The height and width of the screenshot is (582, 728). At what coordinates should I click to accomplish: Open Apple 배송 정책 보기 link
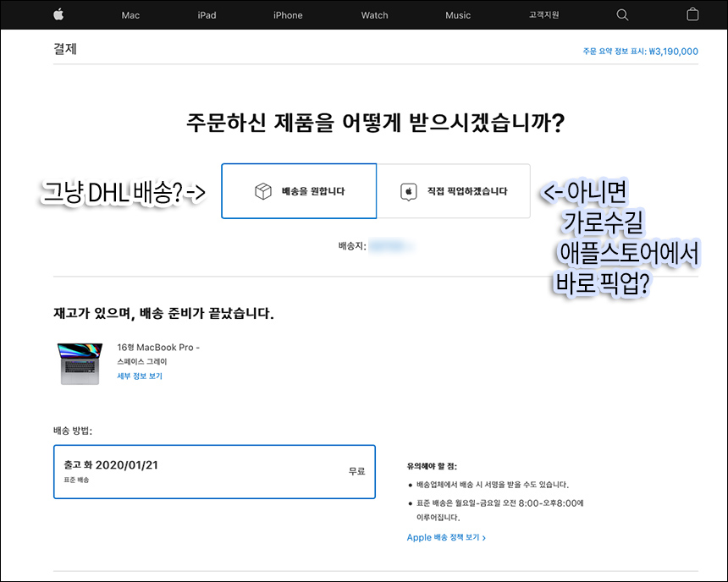446,537
